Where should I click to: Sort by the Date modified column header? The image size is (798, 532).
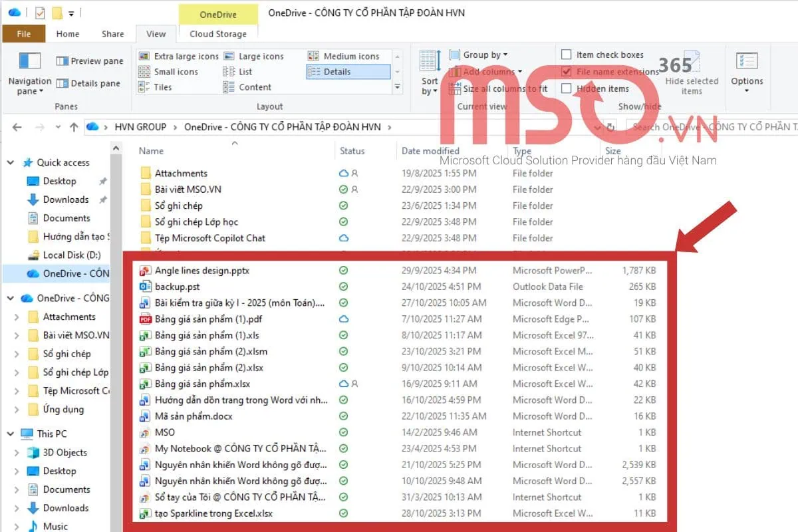point(430,151)
